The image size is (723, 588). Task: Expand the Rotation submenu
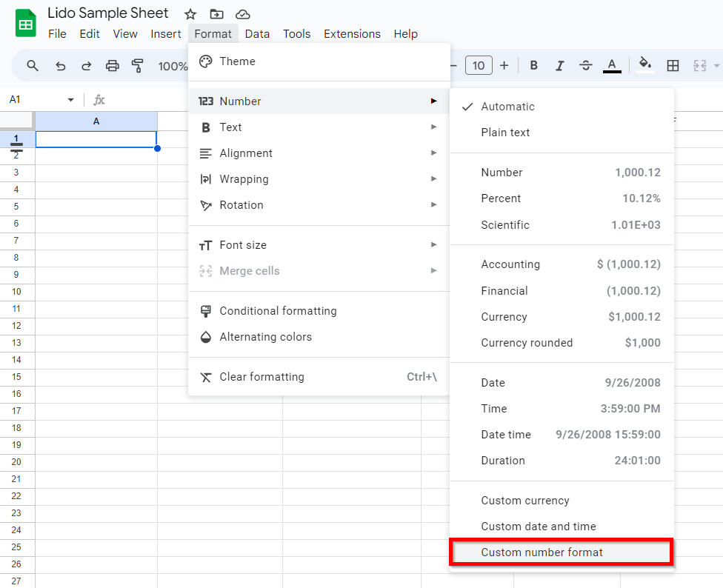coord(319,205)
